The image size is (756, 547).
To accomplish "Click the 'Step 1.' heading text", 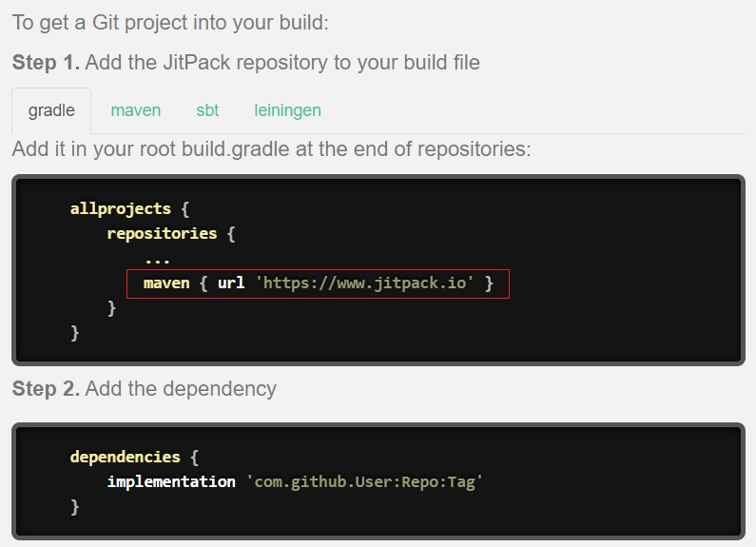I will click(46, 62).
